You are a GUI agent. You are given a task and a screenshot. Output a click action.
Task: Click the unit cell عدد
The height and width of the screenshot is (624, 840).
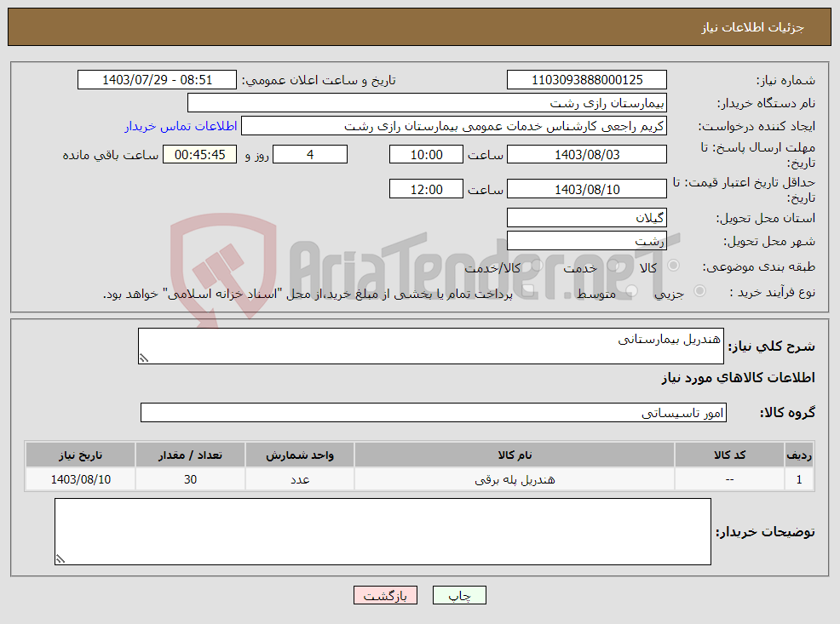(x=300, y=479)
